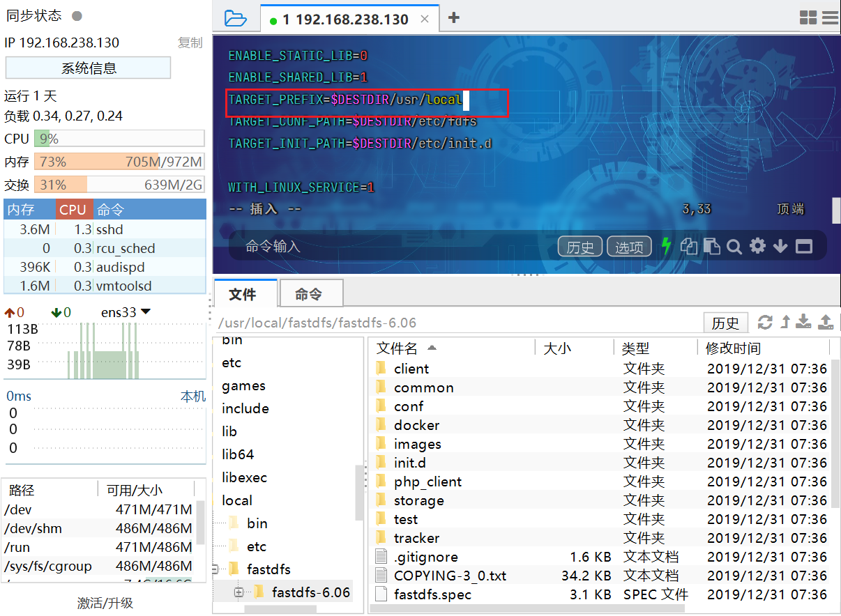
Task: Open file path 历史 button
Action: coord(725,323)
